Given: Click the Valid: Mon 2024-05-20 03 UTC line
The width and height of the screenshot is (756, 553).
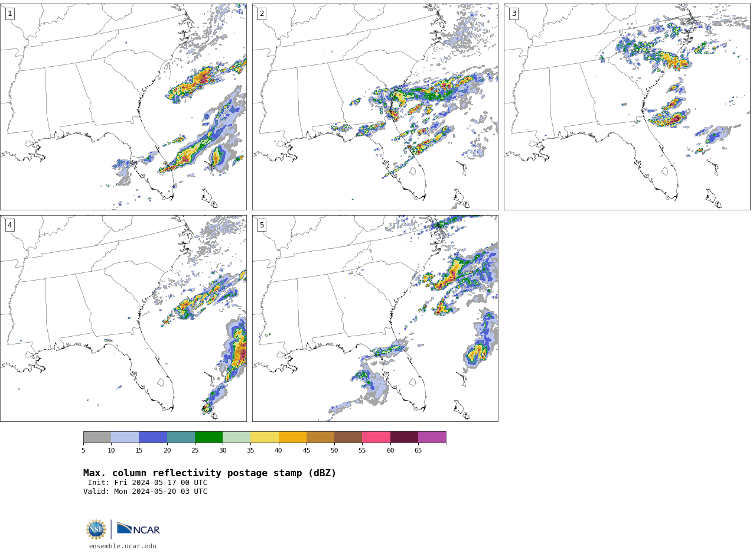Looking at the screenshot, I should [x=145, y=492].
